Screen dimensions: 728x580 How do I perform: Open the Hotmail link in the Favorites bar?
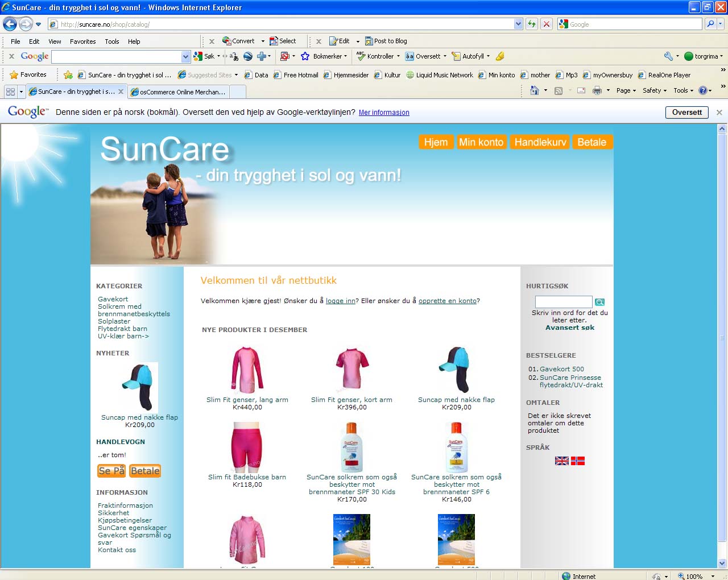(x=295, y=75)
